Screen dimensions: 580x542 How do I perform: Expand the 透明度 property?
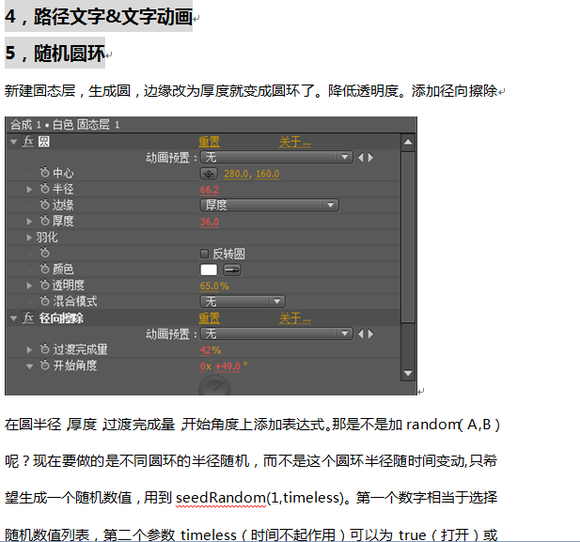[x=29, y=285]
